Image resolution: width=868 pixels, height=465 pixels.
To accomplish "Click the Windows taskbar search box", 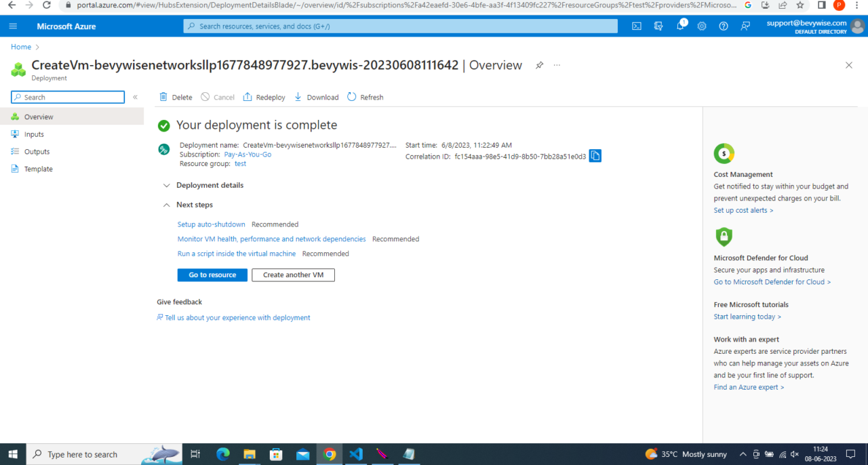I will [104, 454].
